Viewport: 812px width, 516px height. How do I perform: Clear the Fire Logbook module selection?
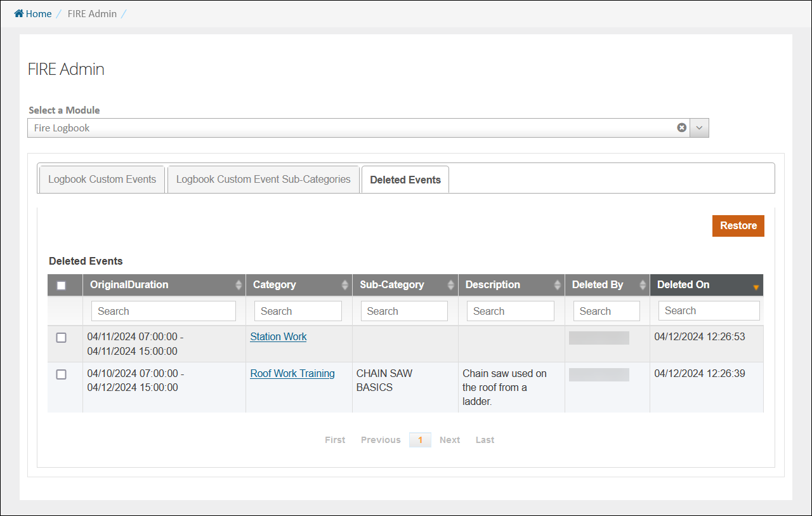(x=681, y=128)
